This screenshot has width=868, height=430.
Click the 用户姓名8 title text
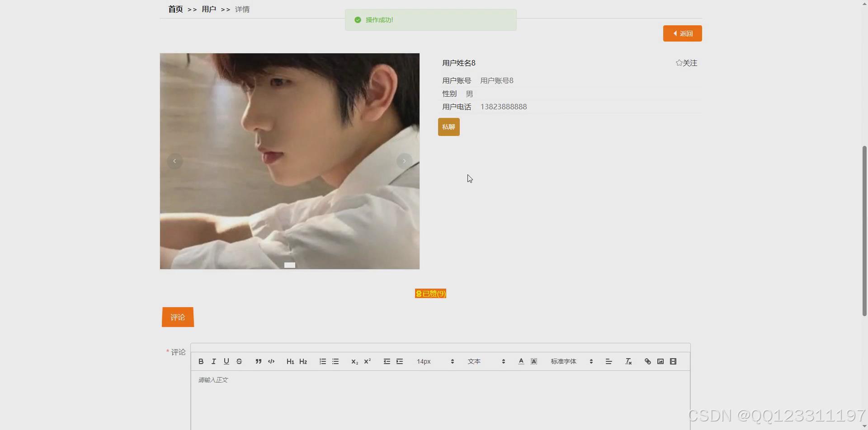[459, 63]
